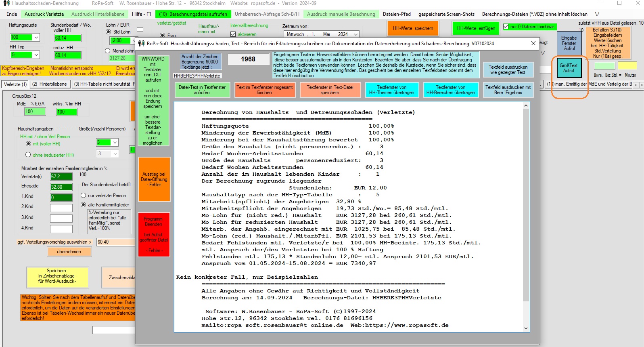This screenshot has height=347, width=644.
Task: Click 'Text im Textfenster insgesamt löschen' button
Action: tap(264, 90)
